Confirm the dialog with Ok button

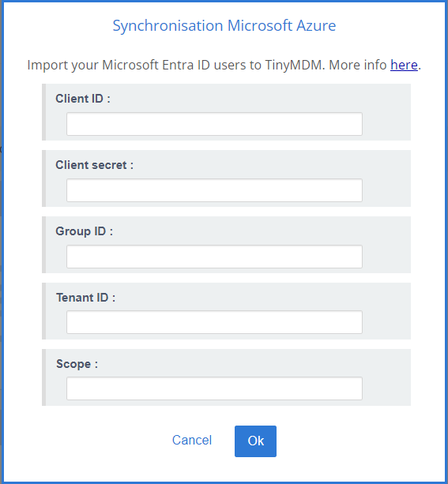tap(255, 441)
